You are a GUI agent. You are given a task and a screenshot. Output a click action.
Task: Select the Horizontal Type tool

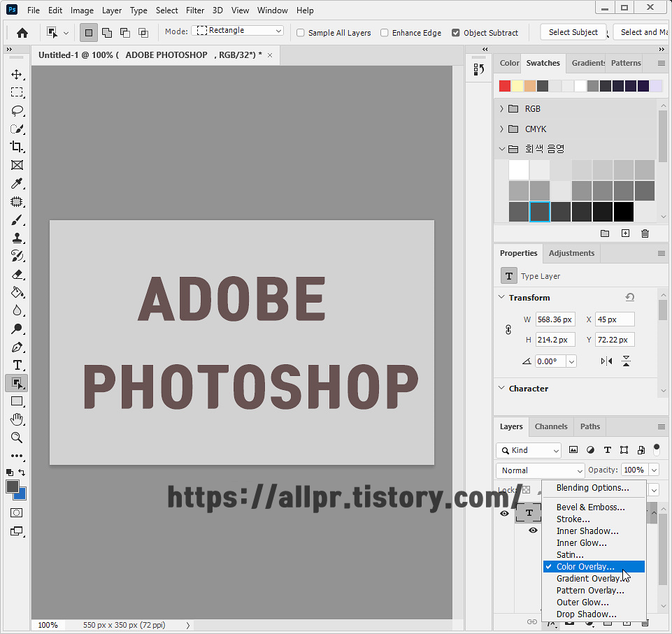[x=17, y=365]
